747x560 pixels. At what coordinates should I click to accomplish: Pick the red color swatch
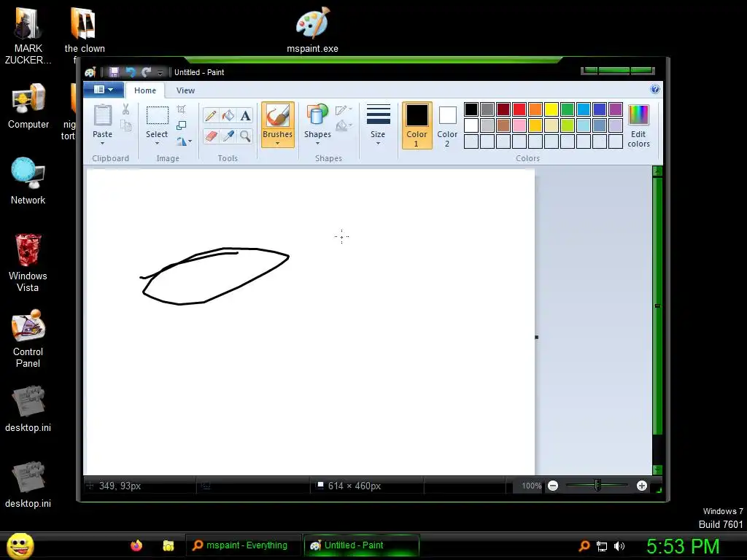click(519, 109)
